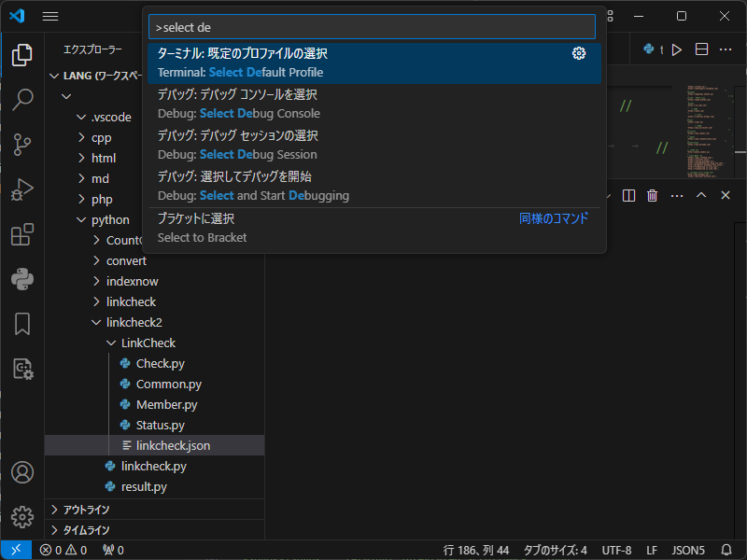The image size is (747, 560).
Task: Click the hamburger application menu
Action: pos(50,16)
